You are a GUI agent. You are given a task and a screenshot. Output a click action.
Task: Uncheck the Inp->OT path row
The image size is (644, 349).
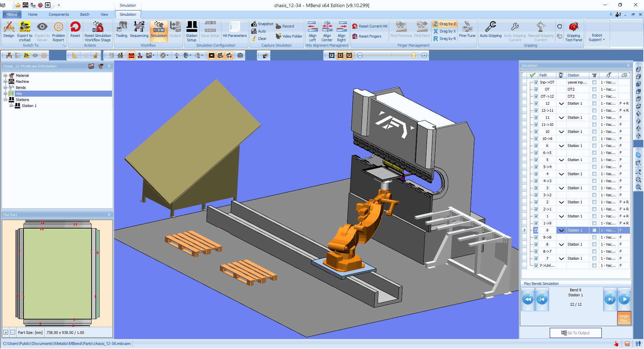pyautogui.click(x=537, y=82)
